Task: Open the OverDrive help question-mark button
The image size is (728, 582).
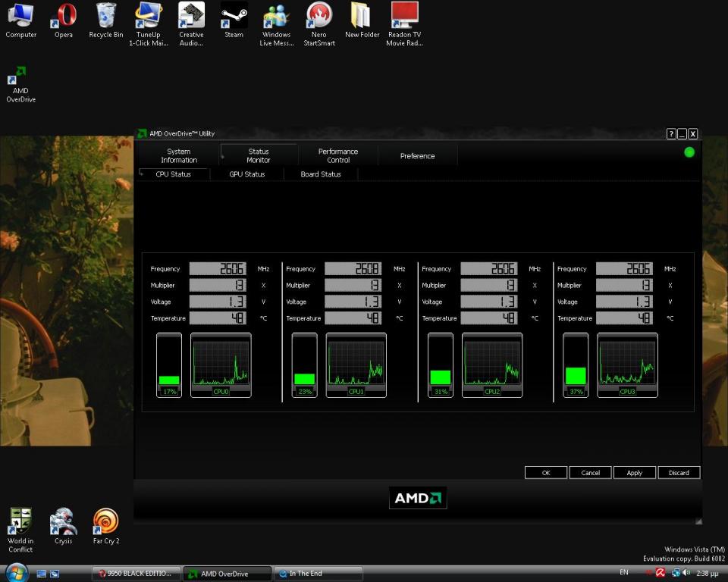Action: pos(671,134)
